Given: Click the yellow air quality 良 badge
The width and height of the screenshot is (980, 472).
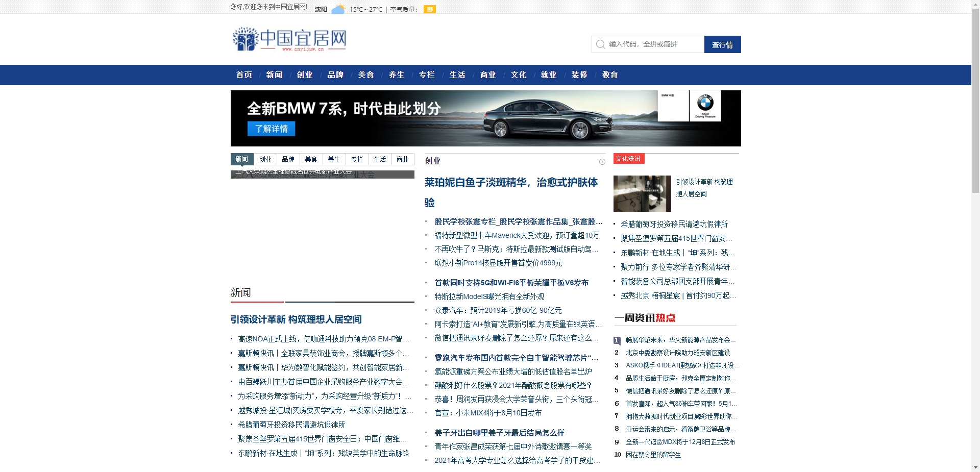Looking at the screenshot, I should [x=430, y=9].
